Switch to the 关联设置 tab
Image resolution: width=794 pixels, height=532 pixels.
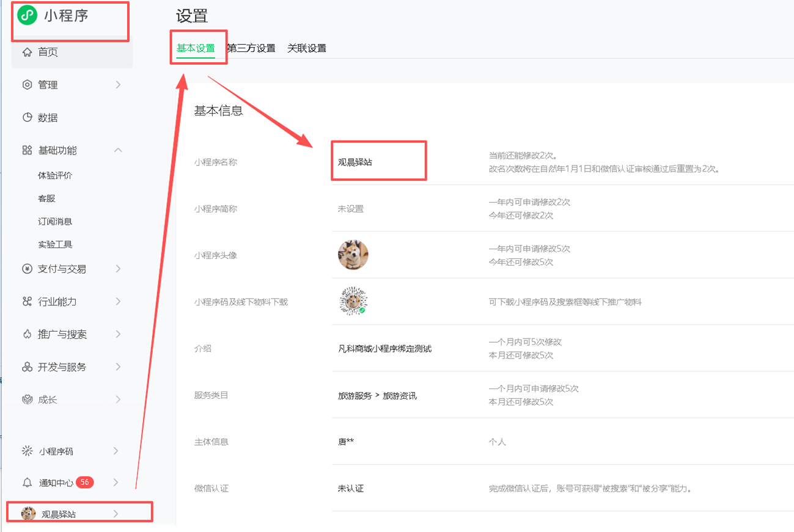click(x=307, y=48)
